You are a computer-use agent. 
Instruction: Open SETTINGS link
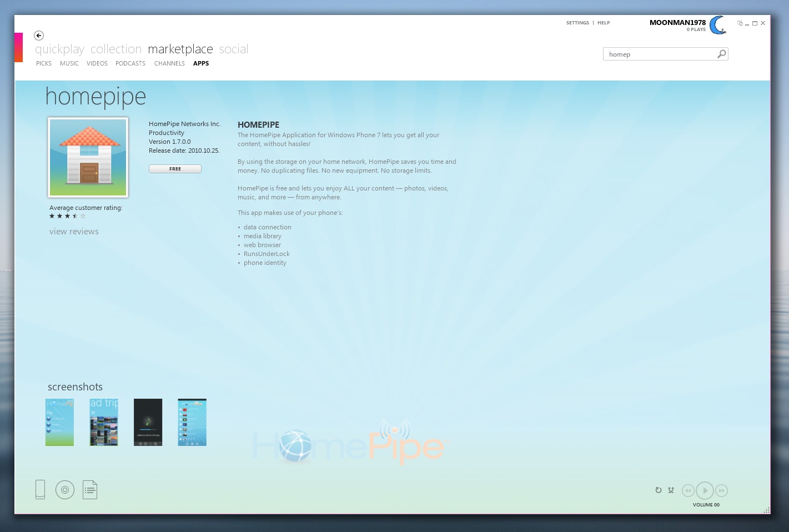577,23
